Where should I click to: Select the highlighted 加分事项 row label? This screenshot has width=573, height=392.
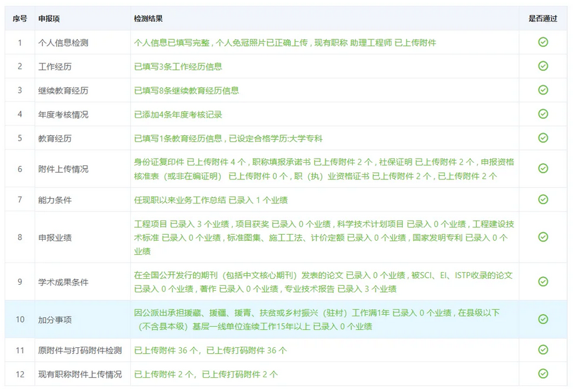click(55, 320)
